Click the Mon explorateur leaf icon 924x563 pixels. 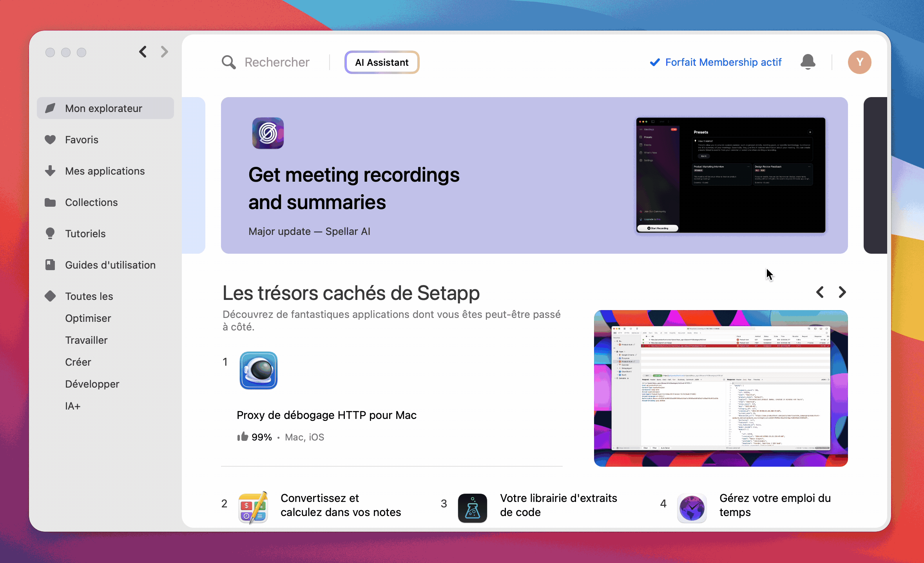(x=50, y=108)
